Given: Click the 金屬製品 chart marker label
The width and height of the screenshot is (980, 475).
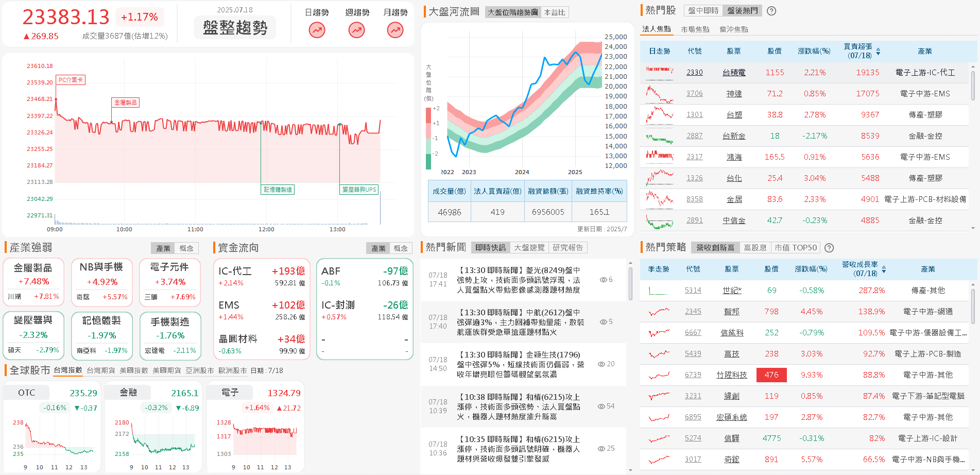Looking at the screenshot, I should click(x=126, y=103).
